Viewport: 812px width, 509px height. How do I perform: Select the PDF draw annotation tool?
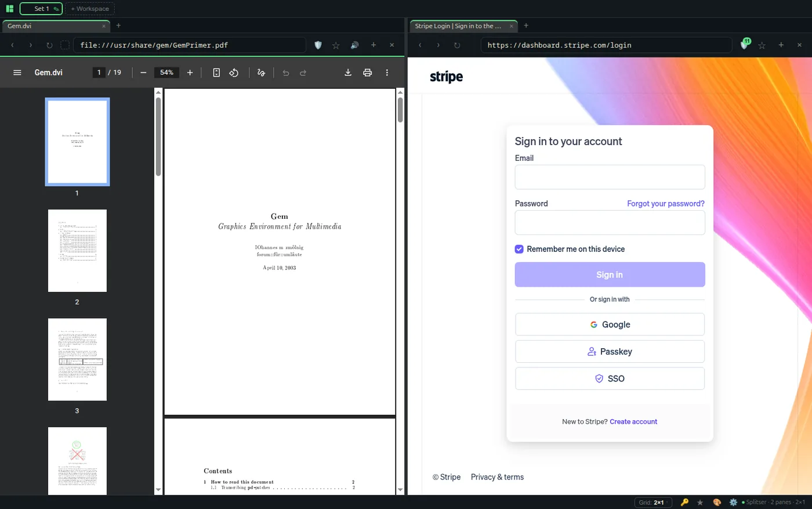point(261,73)
